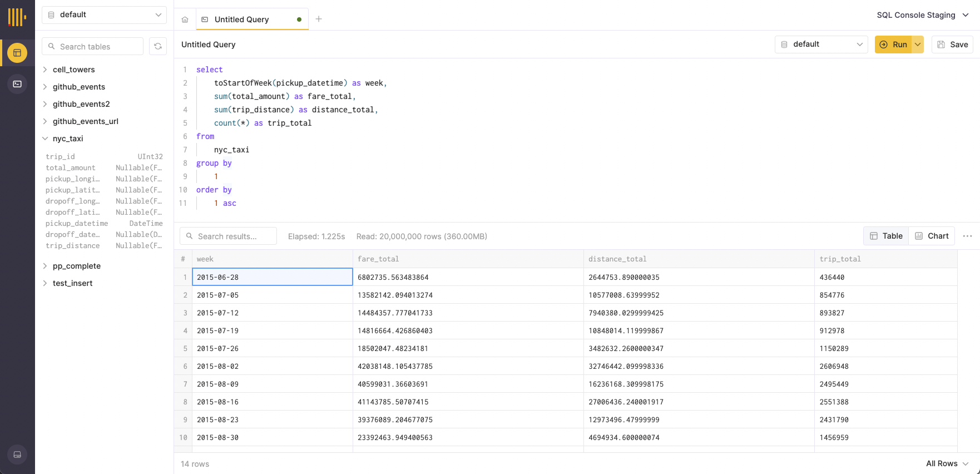The height and width of the screenshot is (474, 980).
Task: Select the 2015-07-05 week cell
Action: [x=273, y=295]
